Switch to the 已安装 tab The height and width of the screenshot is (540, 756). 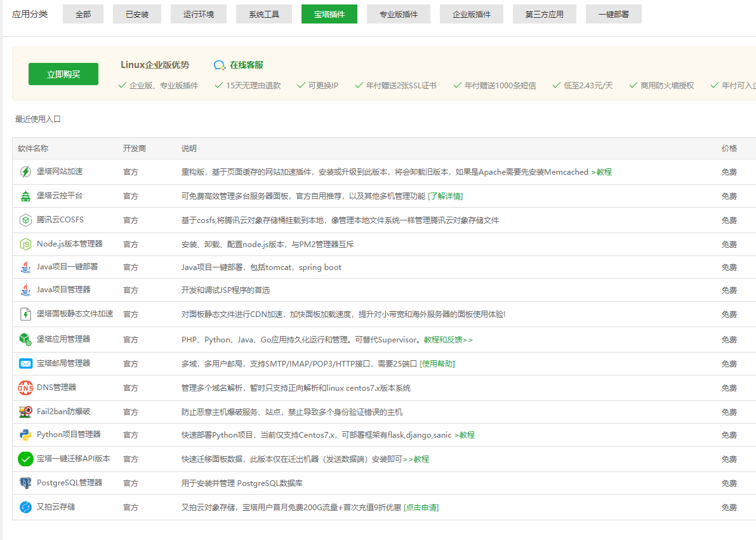point(137,14)
